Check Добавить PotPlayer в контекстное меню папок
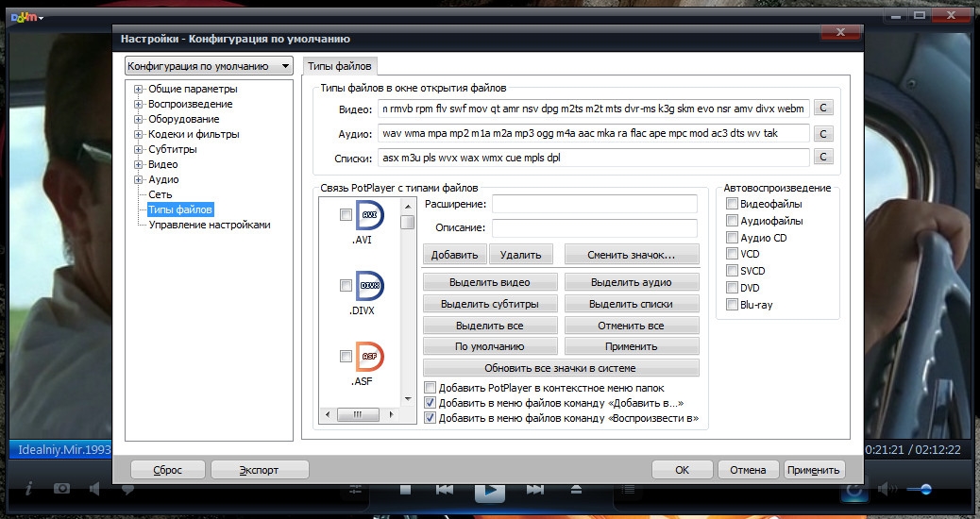 pyautogui.click(x=431, y=388)
